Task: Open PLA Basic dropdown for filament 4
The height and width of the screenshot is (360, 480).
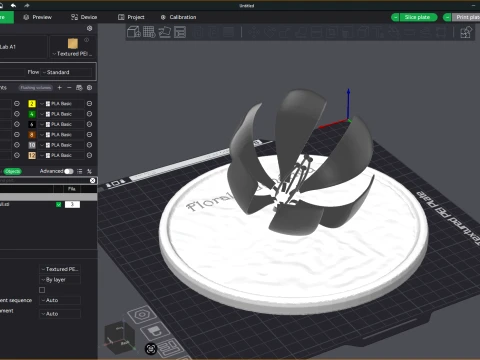Action: tap(61, 114)
